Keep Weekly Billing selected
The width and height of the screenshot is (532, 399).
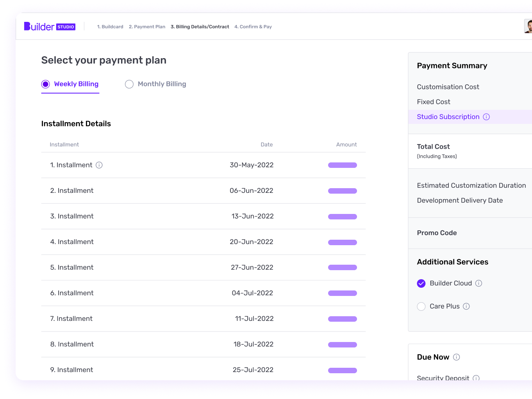[x=46, y=84]
